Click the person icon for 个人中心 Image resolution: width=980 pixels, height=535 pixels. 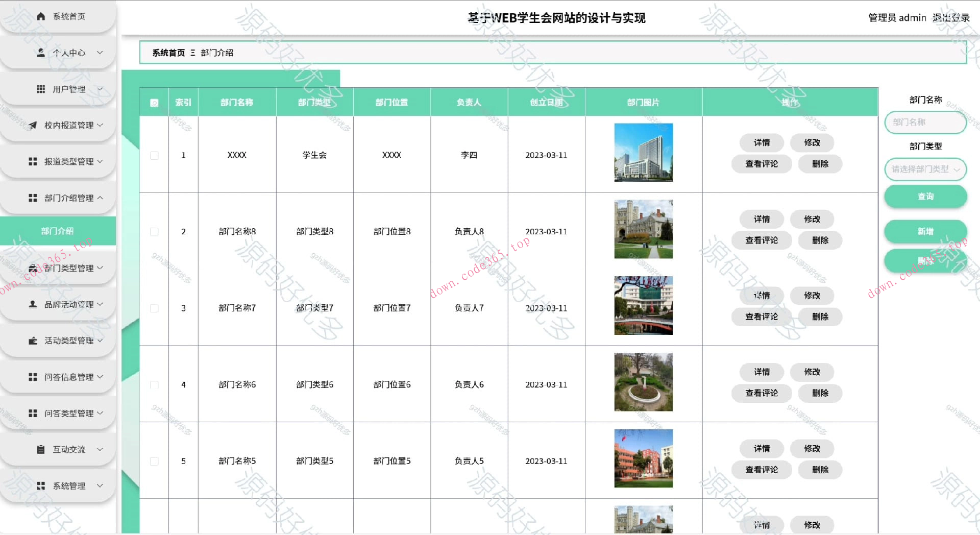[x=41, y=53]
